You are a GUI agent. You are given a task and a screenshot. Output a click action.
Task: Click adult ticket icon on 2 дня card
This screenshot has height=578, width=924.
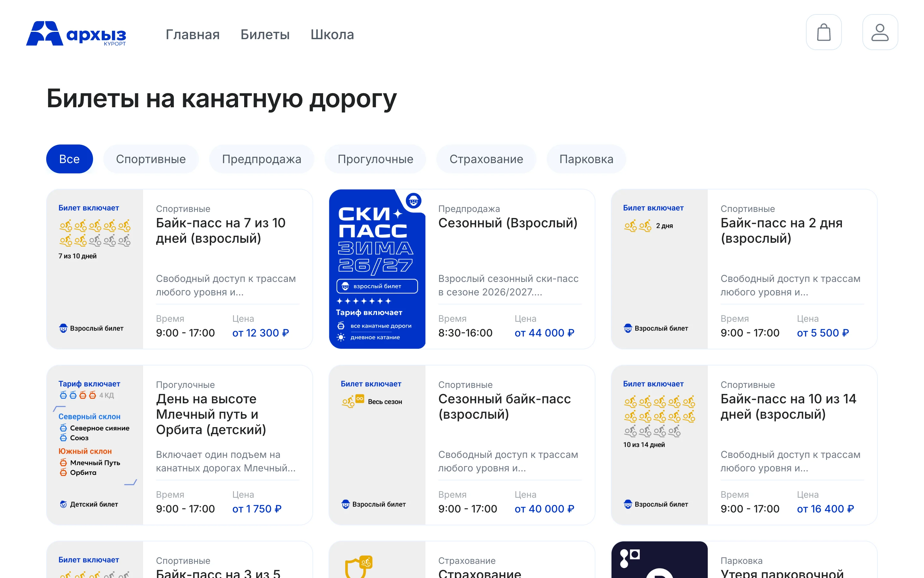pos(628,328)
